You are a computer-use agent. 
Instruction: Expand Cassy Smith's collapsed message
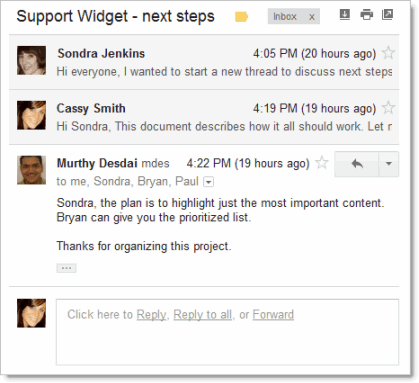(x=204, y=117)
